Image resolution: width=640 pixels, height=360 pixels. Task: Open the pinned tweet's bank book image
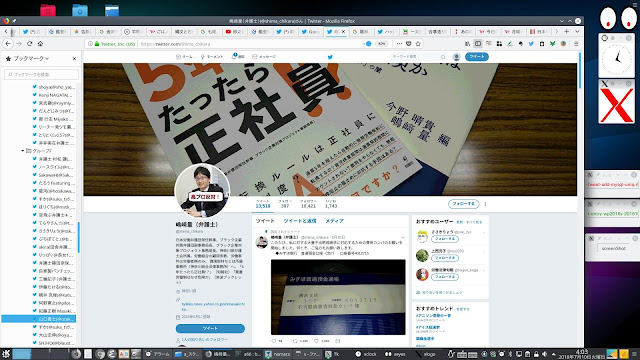point(338,297)
